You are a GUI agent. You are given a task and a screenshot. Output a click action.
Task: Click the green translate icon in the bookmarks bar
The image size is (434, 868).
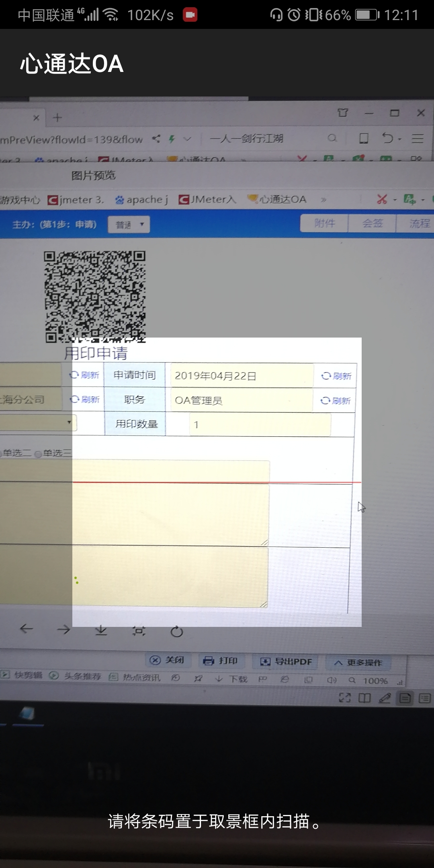409,199
